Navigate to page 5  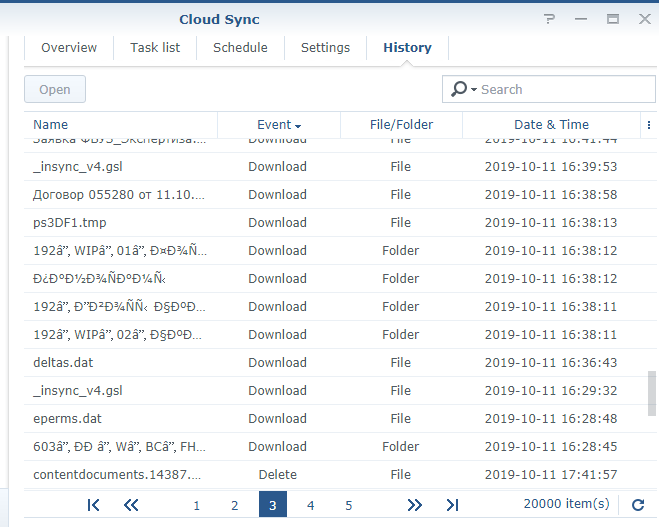[349, 505]
